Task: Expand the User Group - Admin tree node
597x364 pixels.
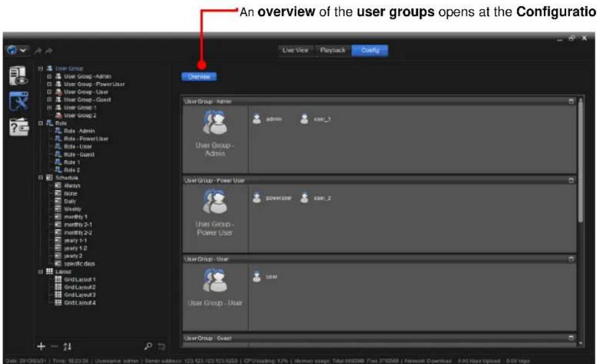Action: [x=49, y=76]
